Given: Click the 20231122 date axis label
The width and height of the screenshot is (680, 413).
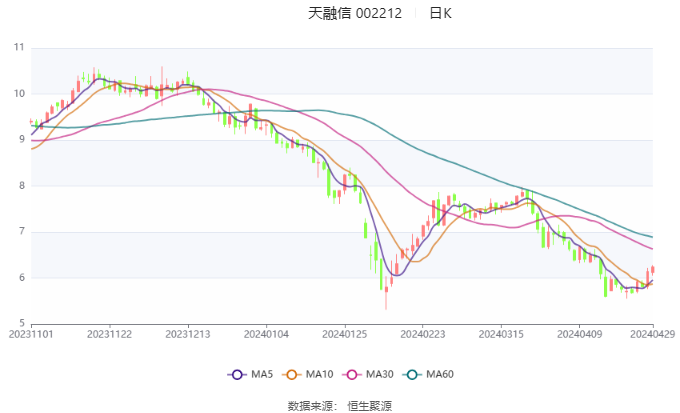Looking at the screenshot, I should pyautogui.click(x=109, y=334).
